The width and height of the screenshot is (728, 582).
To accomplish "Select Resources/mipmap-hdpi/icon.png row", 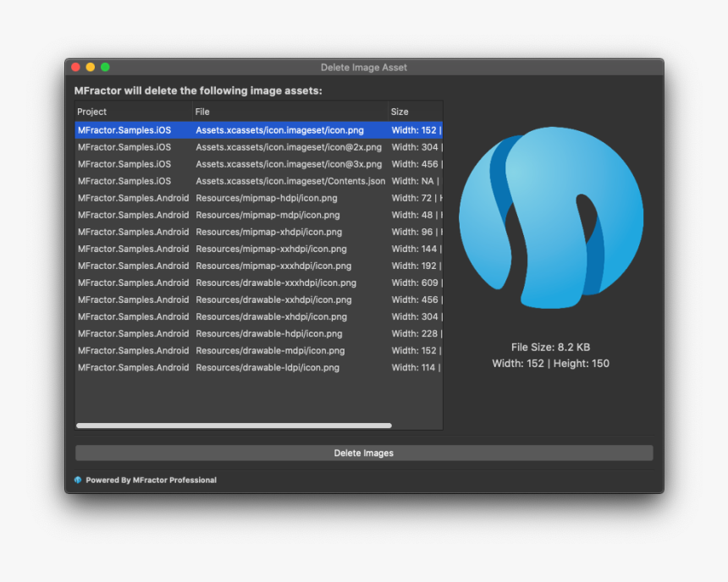I will point(258,198).
